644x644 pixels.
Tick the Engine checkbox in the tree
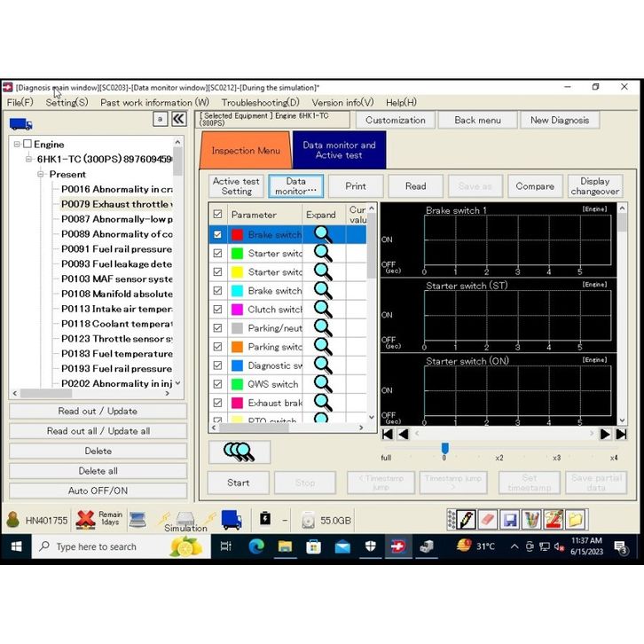[x=27, y=144]
